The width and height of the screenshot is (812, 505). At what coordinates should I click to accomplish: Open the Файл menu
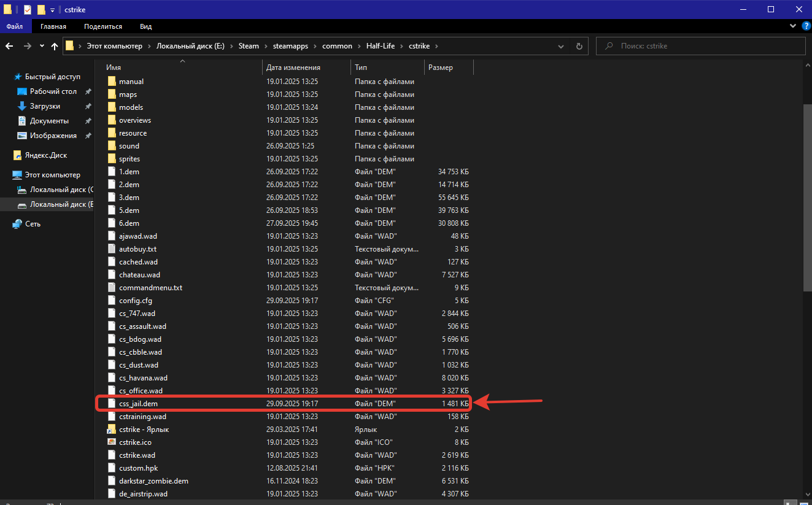(x=15, y=26)
